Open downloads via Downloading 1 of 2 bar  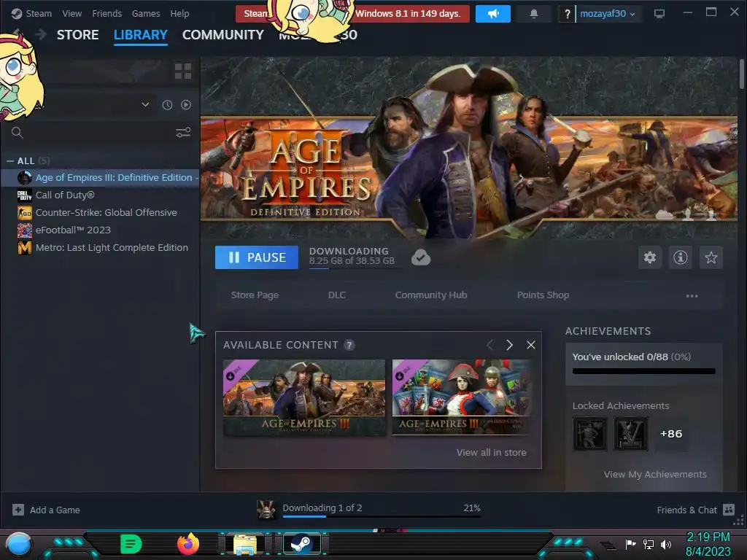pos(381,510)
